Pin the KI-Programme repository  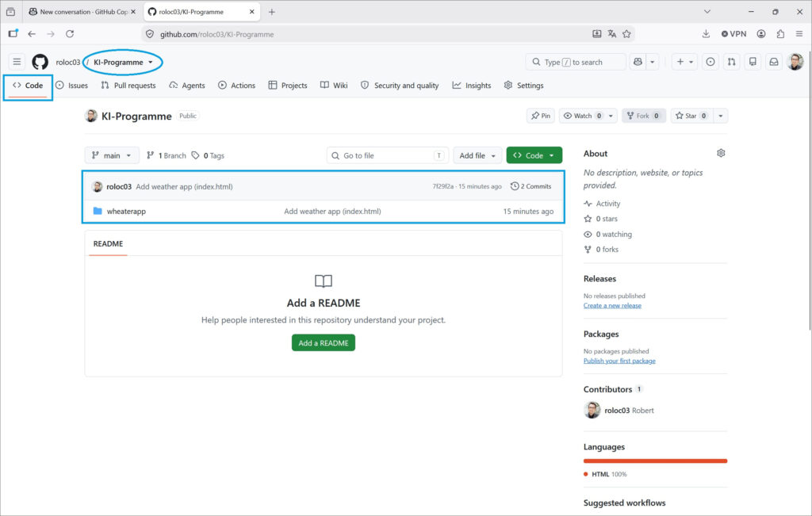tap(541, 116)
